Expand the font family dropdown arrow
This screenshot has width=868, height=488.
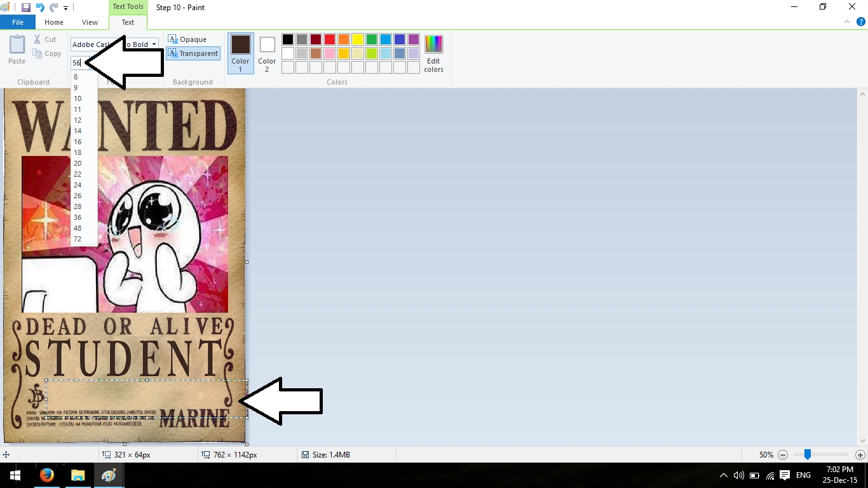tap(154, 44)
